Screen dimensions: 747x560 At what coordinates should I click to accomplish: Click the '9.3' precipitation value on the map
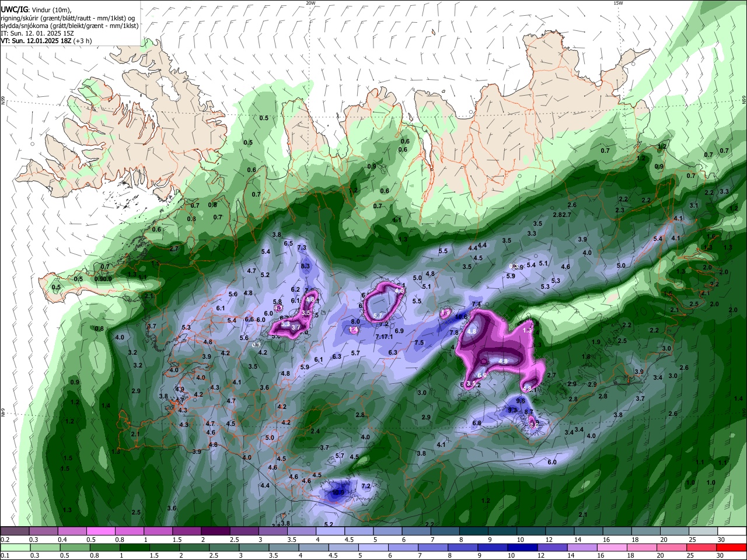(x=512, y=410)
